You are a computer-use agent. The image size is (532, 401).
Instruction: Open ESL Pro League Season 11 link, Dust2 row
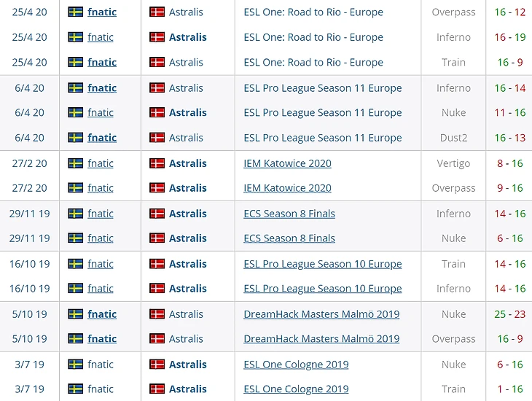point(322,138)
